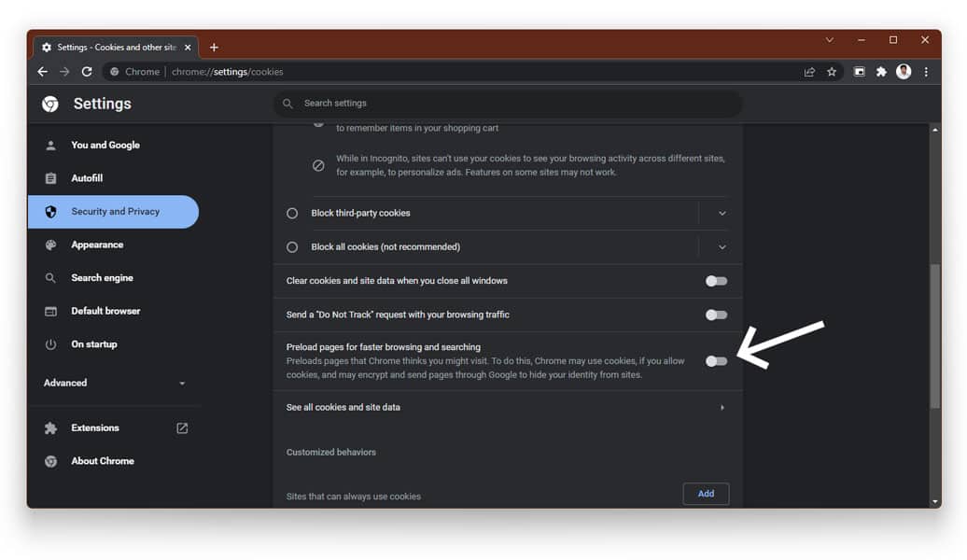Click the tab search down arrow
Image resolution: width=967 pixels, height=560 pixels.
coord(830,40)
